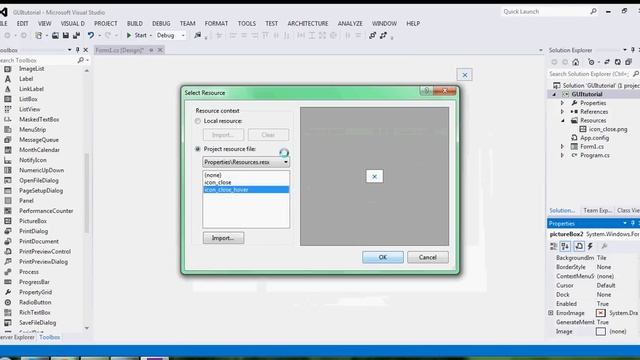The height and width of the screenshot is (360, 640).
Task: Click the Save All icon in the toolbar
Action: [x=76, y=36]
